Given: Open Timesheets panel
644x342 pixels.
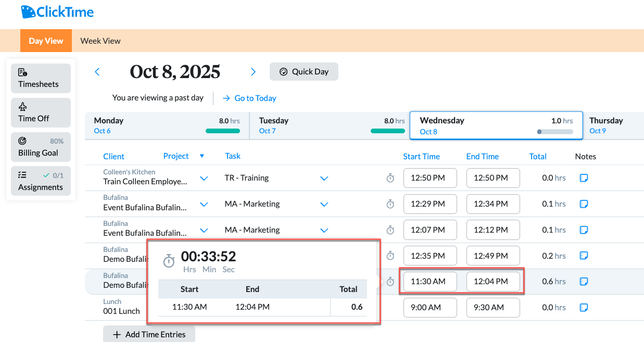Looking at the screenshot, I should point(41,78).
